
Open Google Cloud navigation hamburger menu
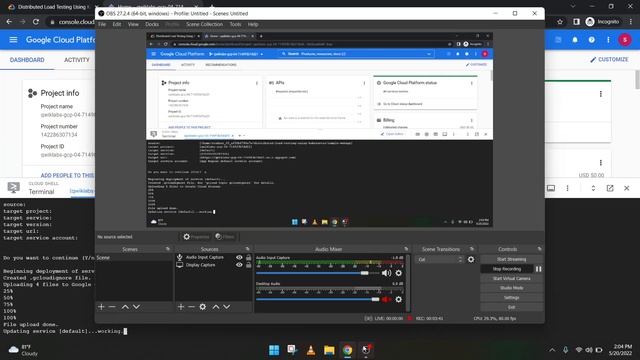point(13,40)
